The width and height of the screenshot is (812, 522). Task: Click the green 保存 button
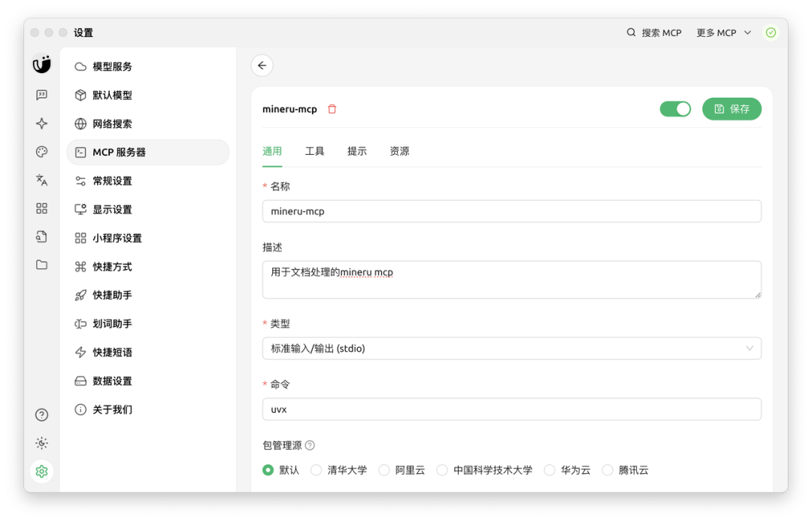pyautogui.click(x=732, y=109)
